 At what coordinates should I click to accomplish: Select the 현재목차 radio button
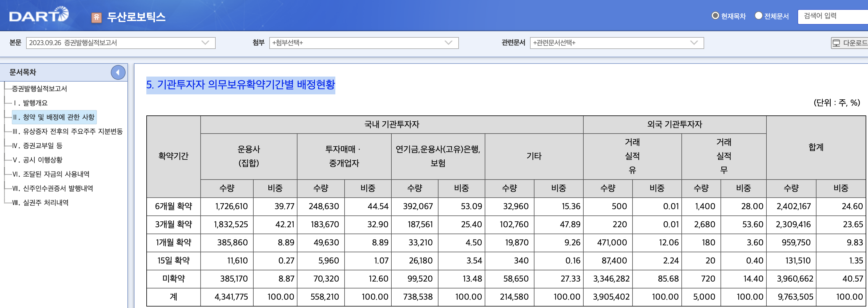coord(715,15)
